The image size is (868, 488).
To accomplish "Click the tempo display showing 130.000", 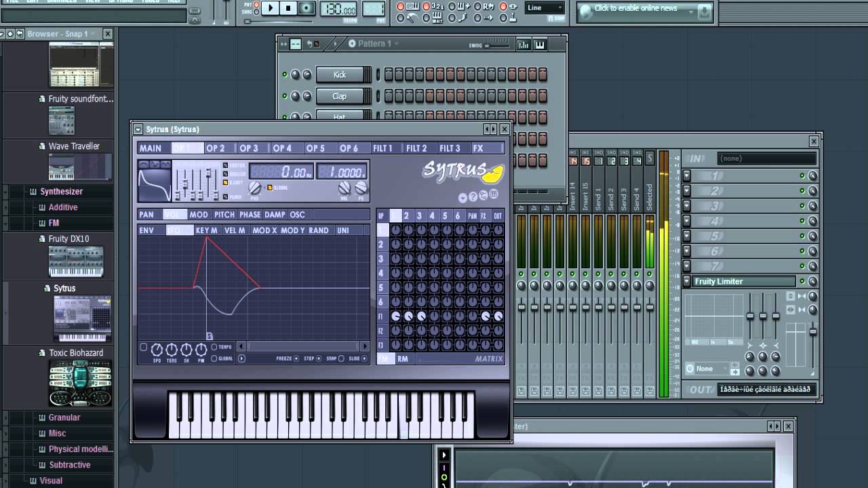I will [338, 9].
